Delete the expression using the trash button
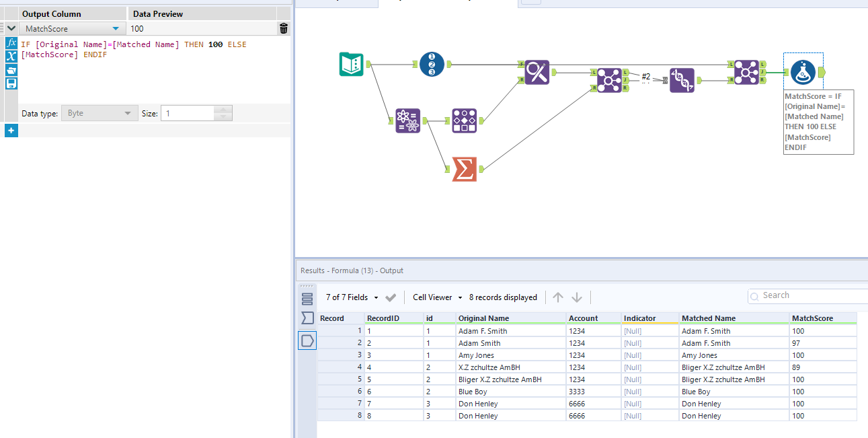 point(283,28)
